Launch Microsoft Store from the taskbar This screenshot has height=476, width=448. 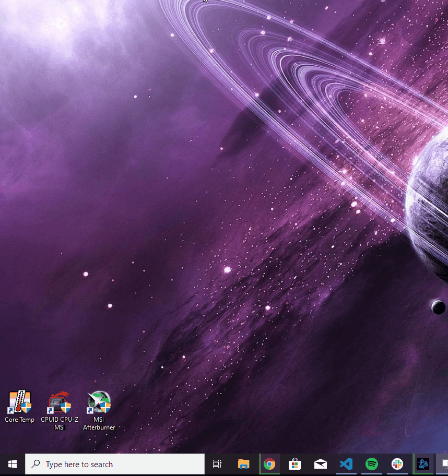[294, 464]
